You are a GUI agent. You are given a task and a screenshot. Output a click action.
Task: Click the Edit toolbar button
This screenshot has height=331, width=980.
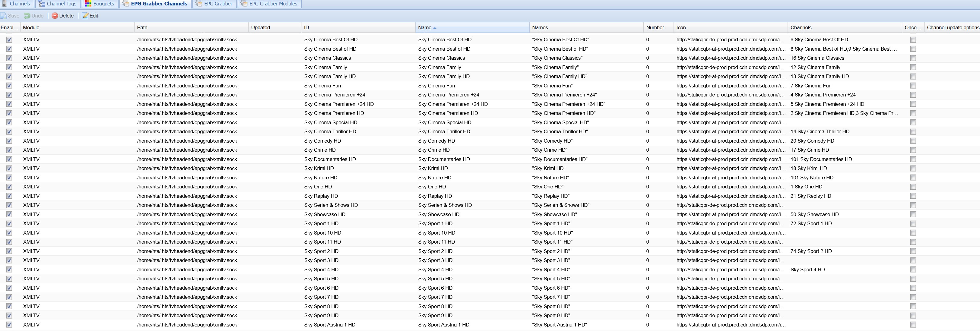[90, 16]
